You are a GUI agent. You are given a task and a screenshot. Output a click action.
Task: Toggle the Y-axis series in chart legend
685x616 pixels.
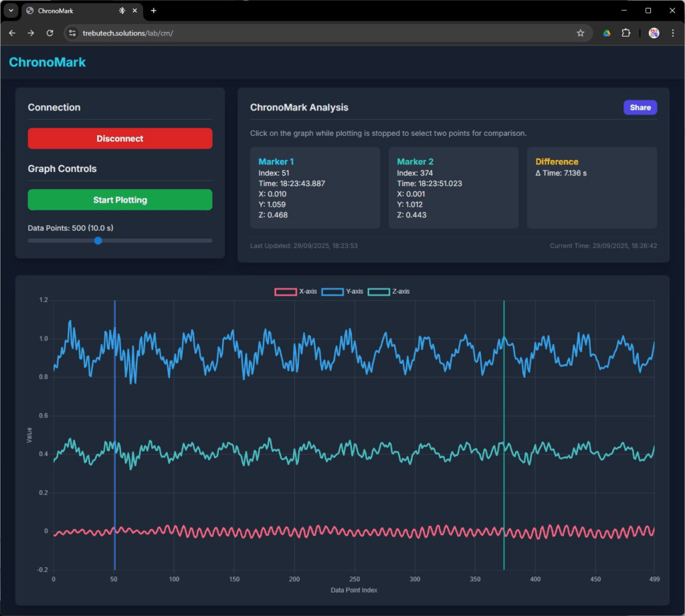pos(342,292)
